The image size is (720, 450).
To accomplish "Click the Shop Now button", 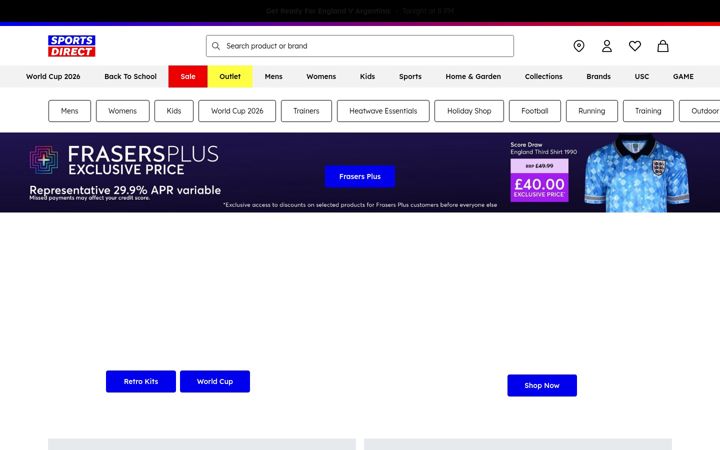I will coord(542,385).
